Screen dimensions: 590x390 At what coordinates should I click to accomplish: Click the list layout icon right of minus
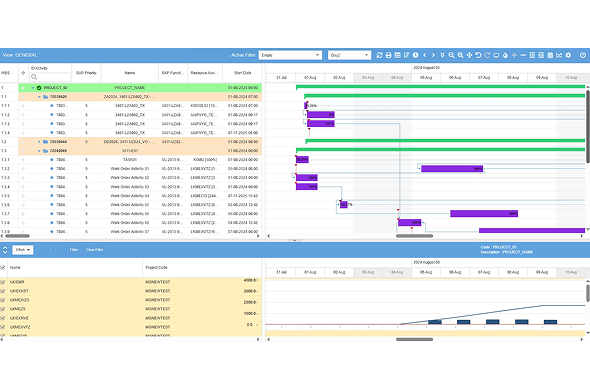532,55
